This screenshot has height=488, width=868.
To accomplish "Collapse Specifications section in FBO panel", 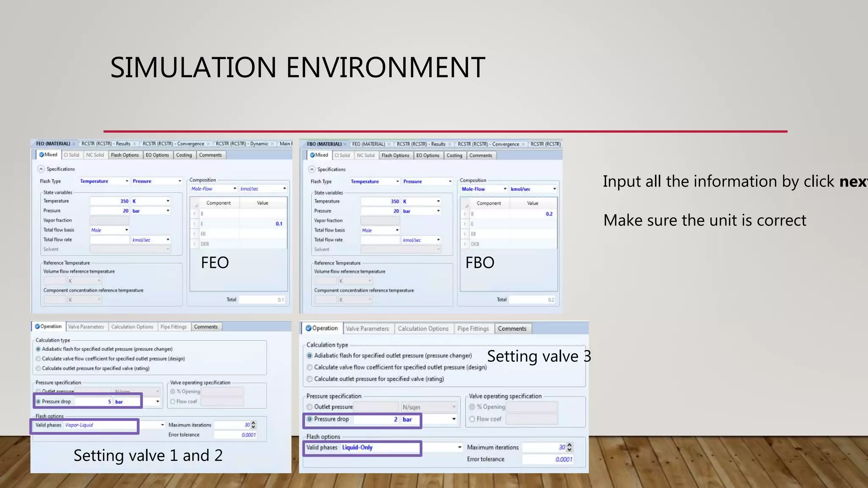I will click(x=312, y=169).
